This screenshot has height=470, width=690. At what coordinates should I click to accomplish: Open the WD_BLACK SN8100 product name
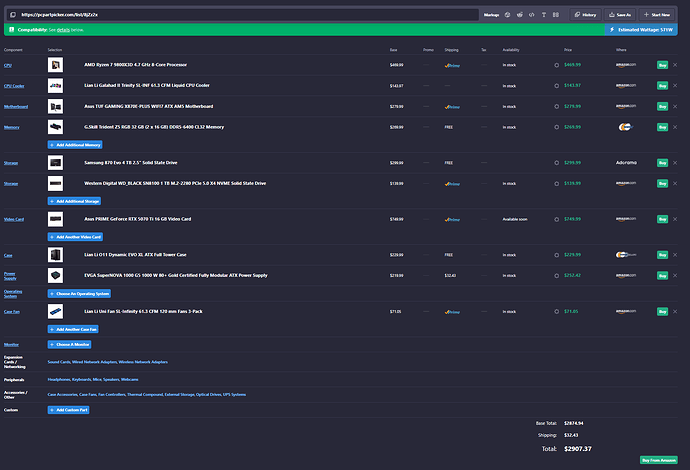pos(175,183)
